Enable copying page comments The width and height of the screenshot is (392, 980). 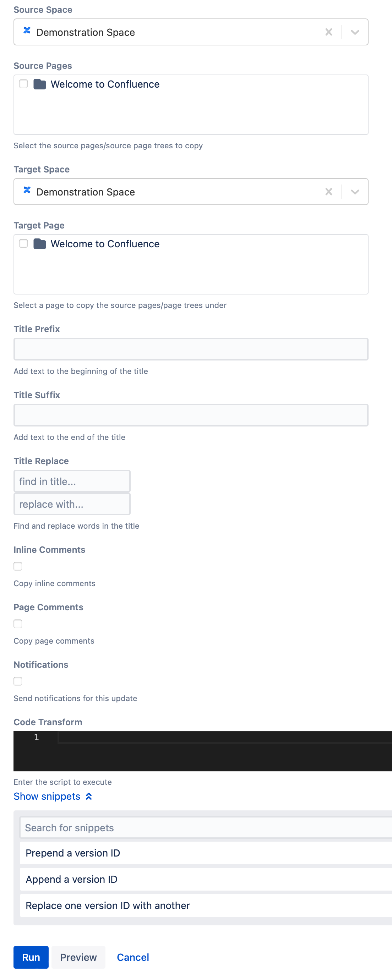(18, 623)
